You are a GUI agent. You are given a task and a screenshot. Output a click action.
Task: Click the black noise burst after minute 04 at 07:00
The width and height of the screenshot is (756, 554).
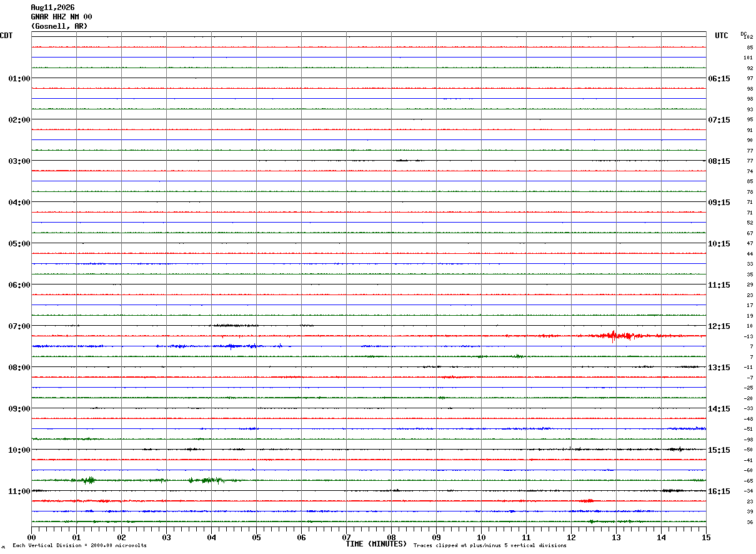coord(234,325)
